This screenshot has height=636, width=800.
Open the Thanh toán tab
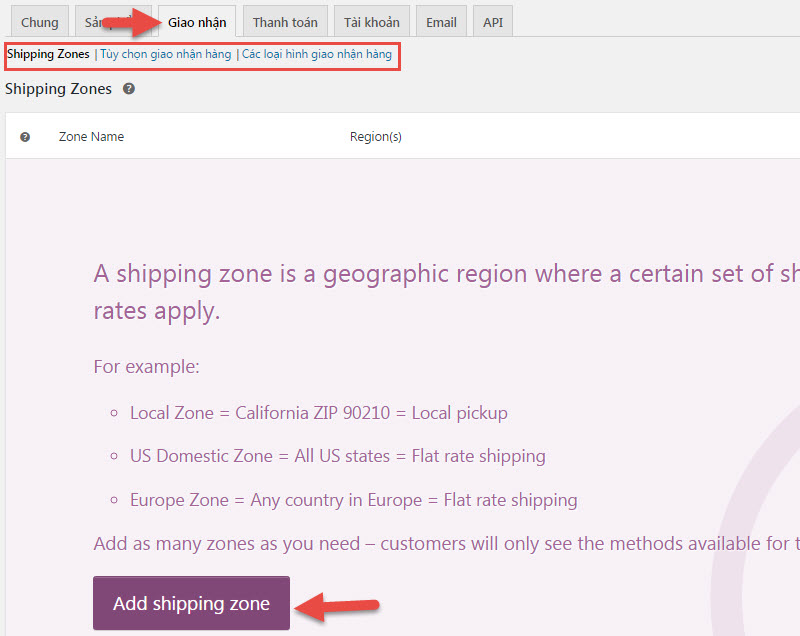click(285, 22)
